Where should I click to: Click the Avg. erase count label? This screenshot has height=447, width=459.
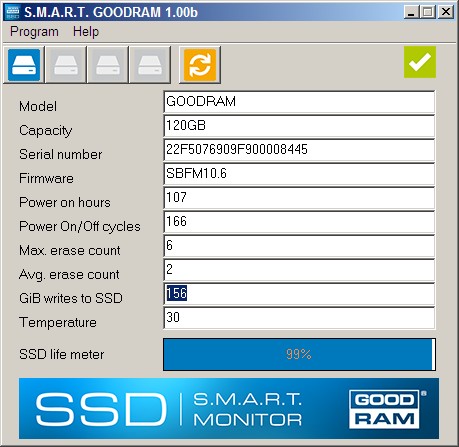click(x=69, y=275)
